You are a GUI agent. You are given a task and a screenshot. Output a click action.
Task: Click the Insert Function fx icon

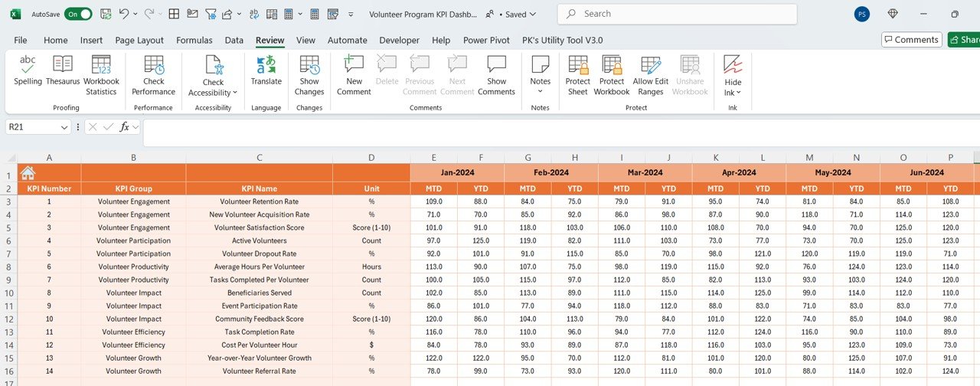pos(124,127)
